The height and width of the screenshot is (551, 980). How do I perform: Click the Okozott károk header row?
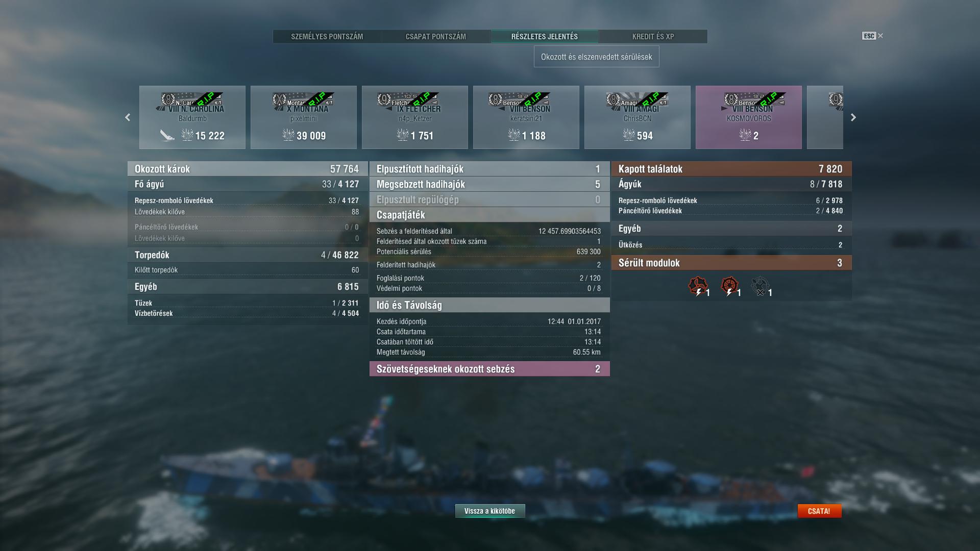coord(248,169)
